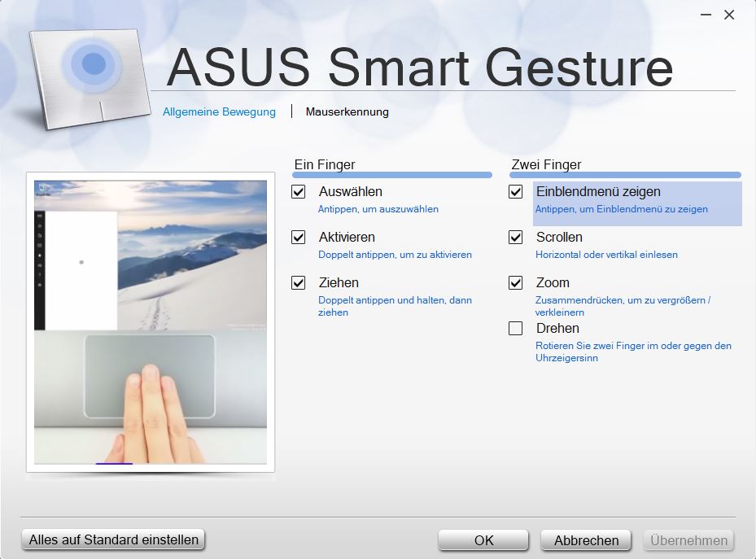Select the Ziehen gesture label
Image resolution: width=756 pixels, height=559 pixels.
tap(339, 282)
